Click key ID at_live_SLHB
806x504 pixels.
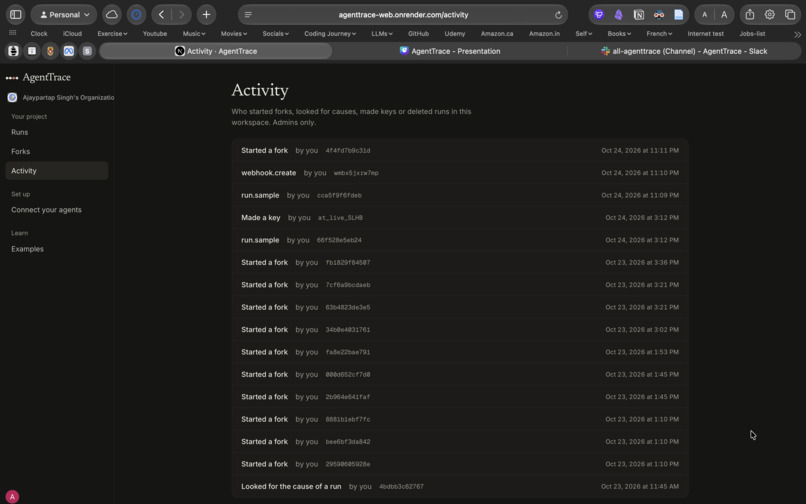340,218
